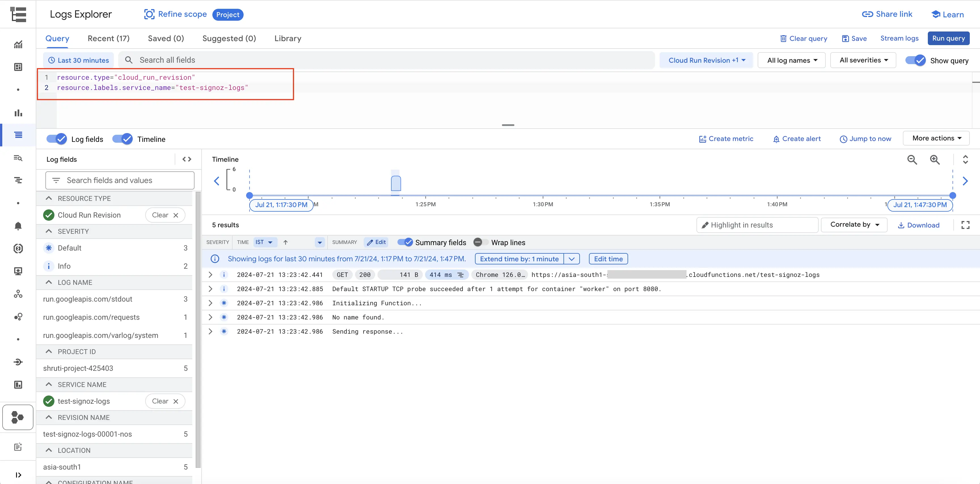The height and width of the screenshot is (484, 980).
Task: Toggle the Log fields switch
Action: click(x=56, y=139)
